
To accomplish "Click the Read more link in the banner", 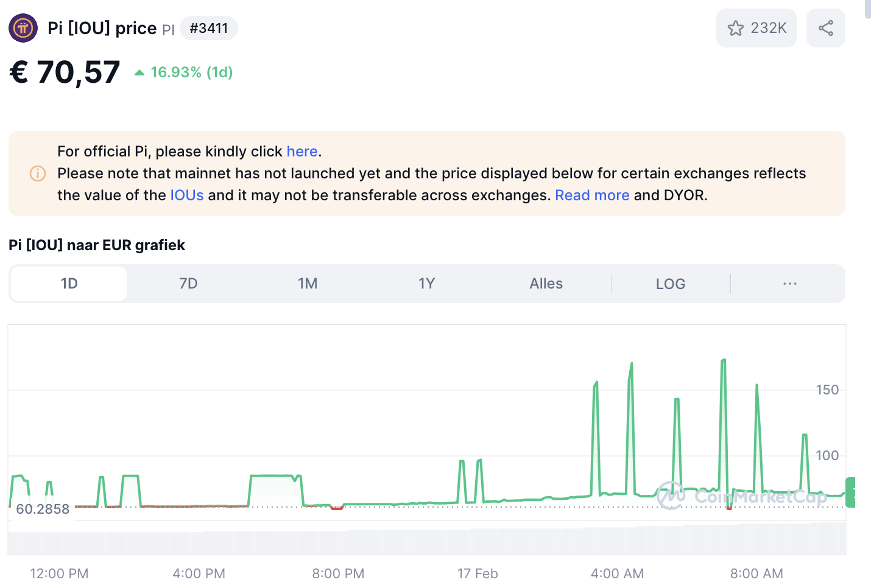I will (592, 195).
